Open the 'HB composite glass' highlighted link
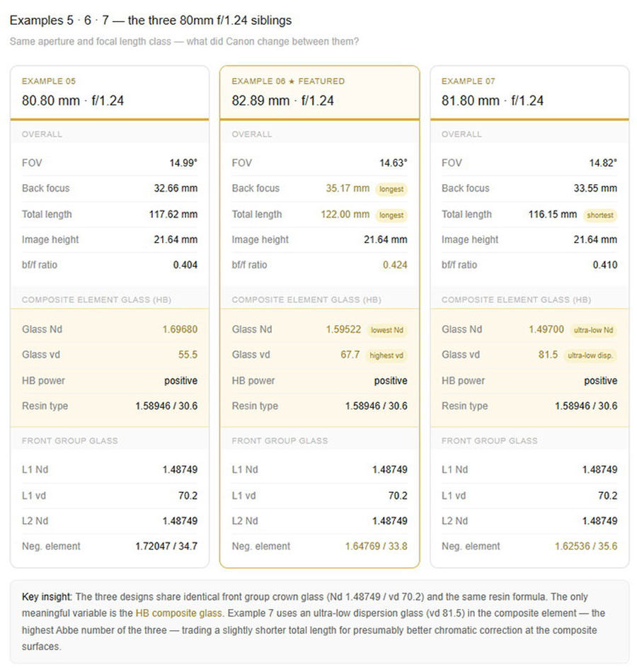The image size is (637, 672). coord(178,613)
